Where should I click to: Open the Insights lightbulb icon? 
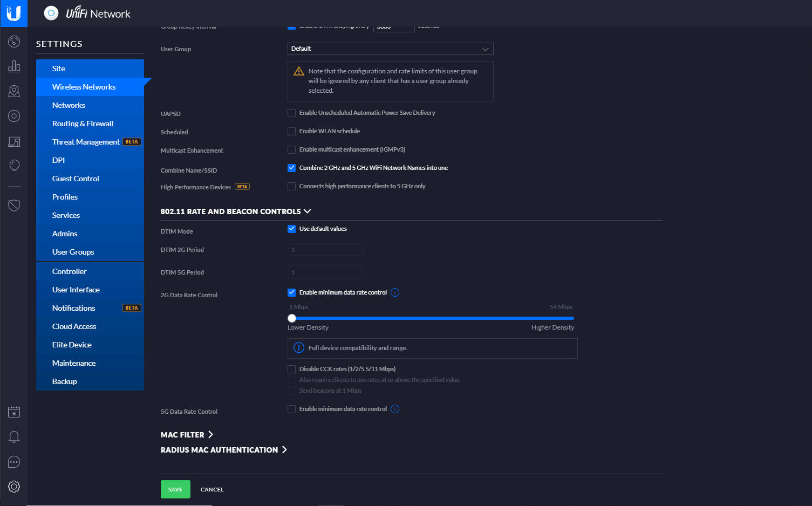coord(14,165)
